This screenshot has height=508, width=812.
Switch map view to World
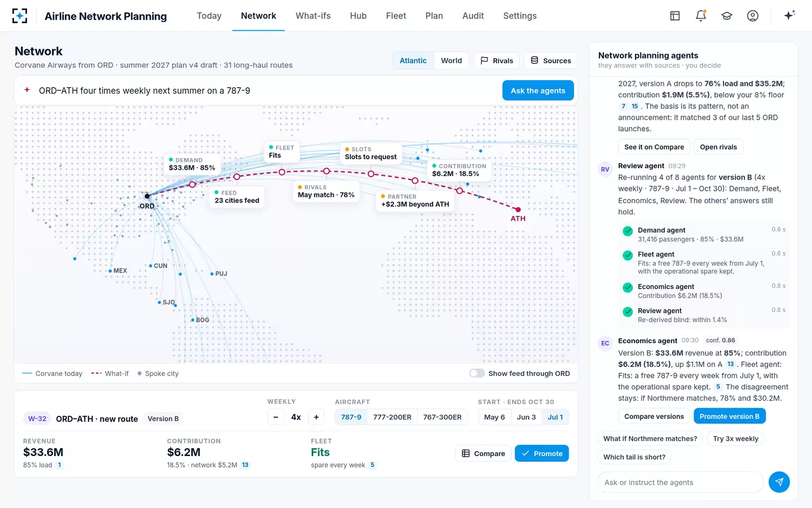pos(451,60)
